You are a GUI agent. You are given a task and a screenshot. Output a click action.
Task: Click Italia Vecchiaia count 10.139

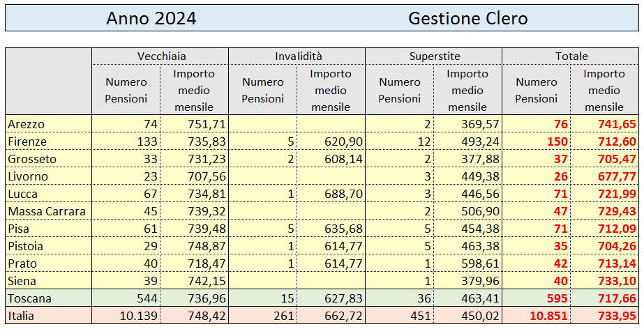tap(139, 316)
